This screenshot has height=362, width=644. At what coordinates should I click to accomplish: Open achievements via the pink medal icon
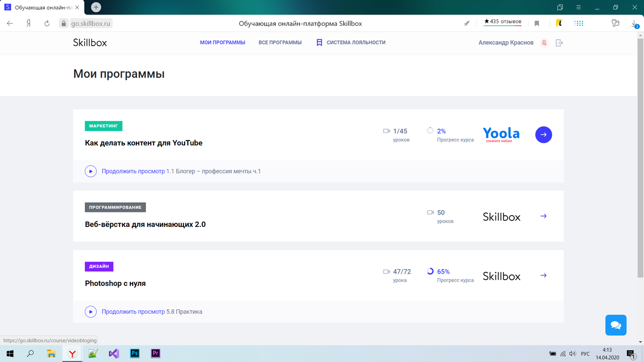coord(544,42)
